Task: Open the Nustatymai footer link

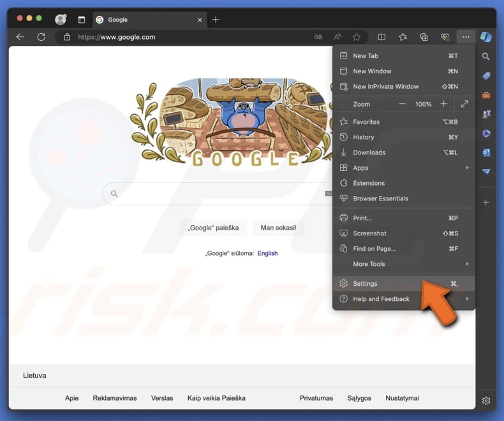Action: click(402, 398)
